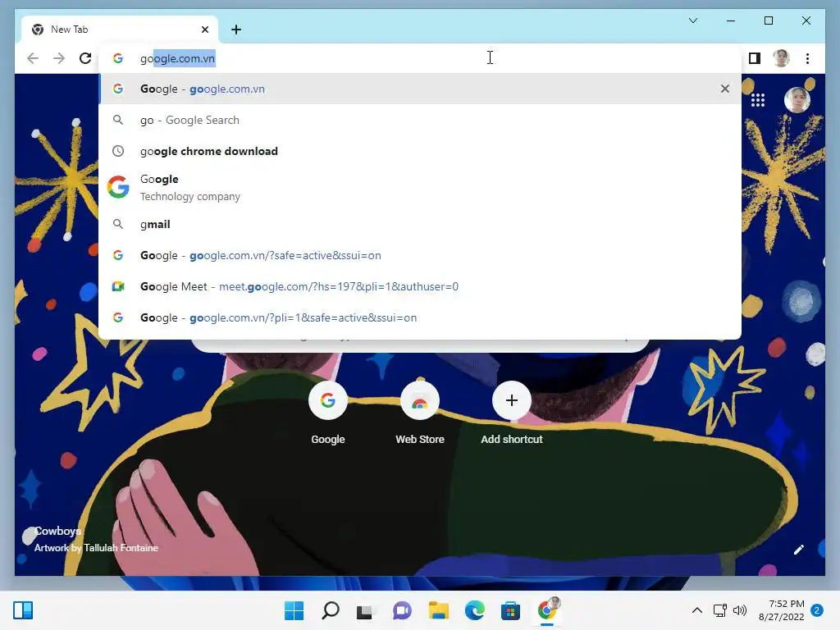This screenshot has width=840, height=630.
Task: Open the google.com.vn/?safe=active&ssui=on suggestion
Action: (420, 256)
